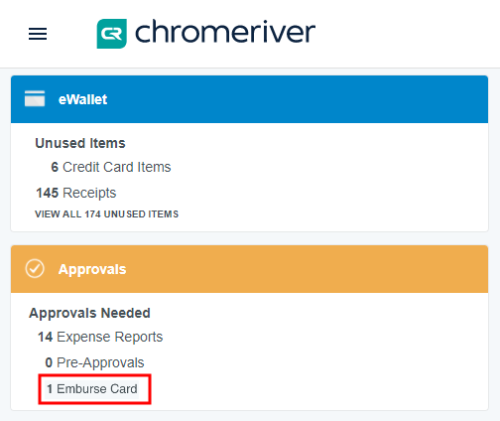Click the eWallet card icon
The height and width of the screenshot is (421, 500).
pos(35,99)
